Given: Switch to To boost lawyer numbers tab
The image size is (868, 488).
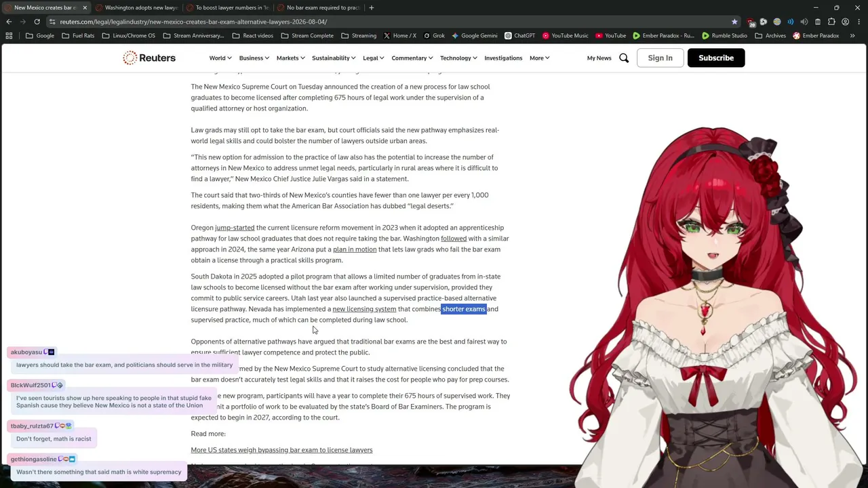Looking at the screenshot, I should (x=227, y=7).
